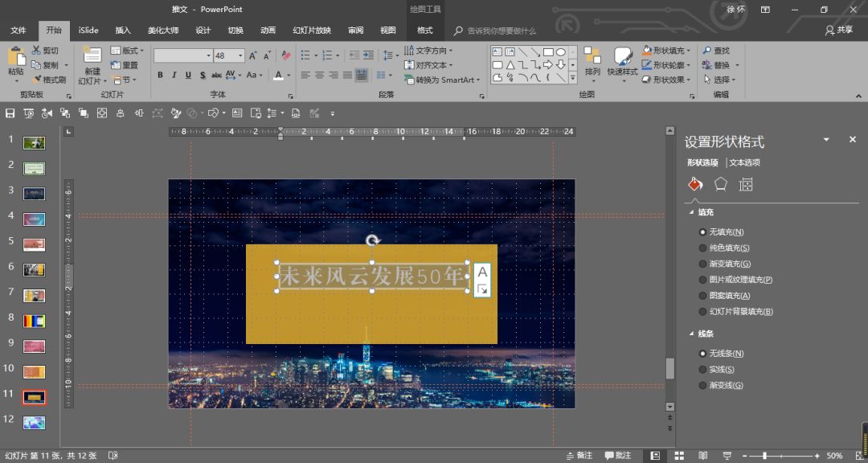Toggle bold formatting in the ribbon
868x463 pixels.
160,76
